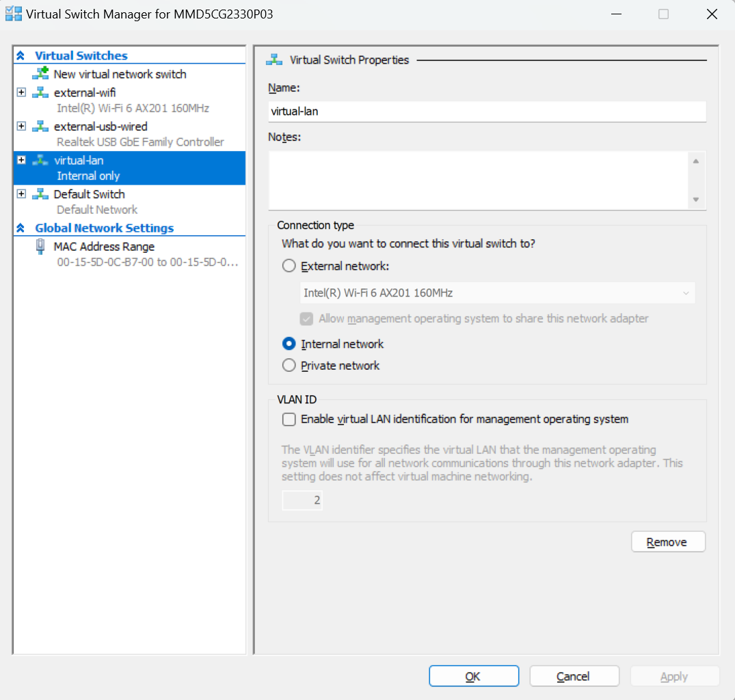Click the Virtual Switch Properties header icon
The width and height of the screenshot is (735, 700).
pyautogui.click(x=275, y=60)
